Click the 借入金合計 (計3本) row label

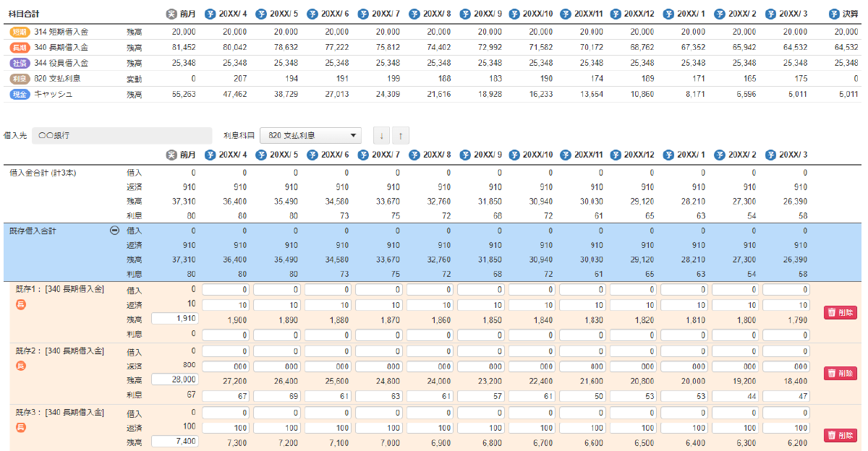coord(43,173)
